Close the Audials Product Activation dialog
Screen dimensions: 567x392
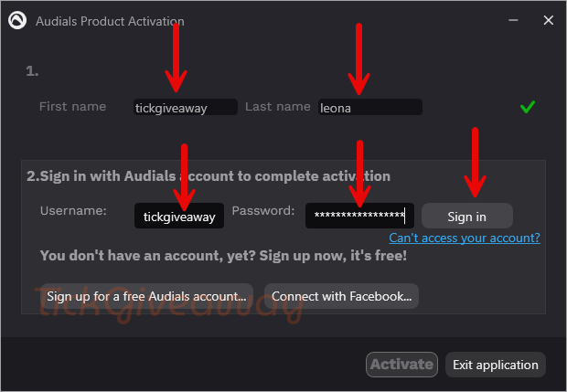coord(548,20)
